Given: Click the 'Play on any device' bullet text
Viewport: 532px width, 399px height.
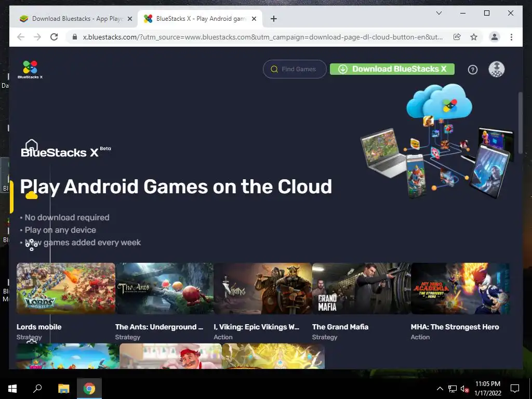Looking at the screenshot, I should tap(60, 230).
